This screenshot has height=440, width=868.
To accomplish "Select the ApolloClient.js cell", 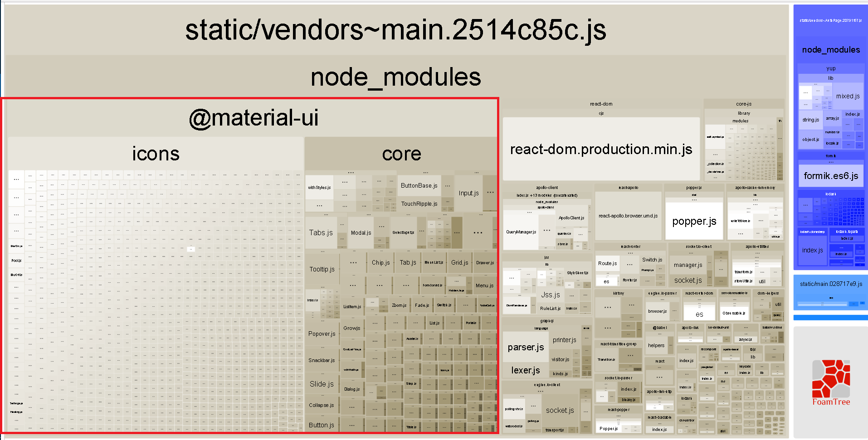I will click(571, 218).
